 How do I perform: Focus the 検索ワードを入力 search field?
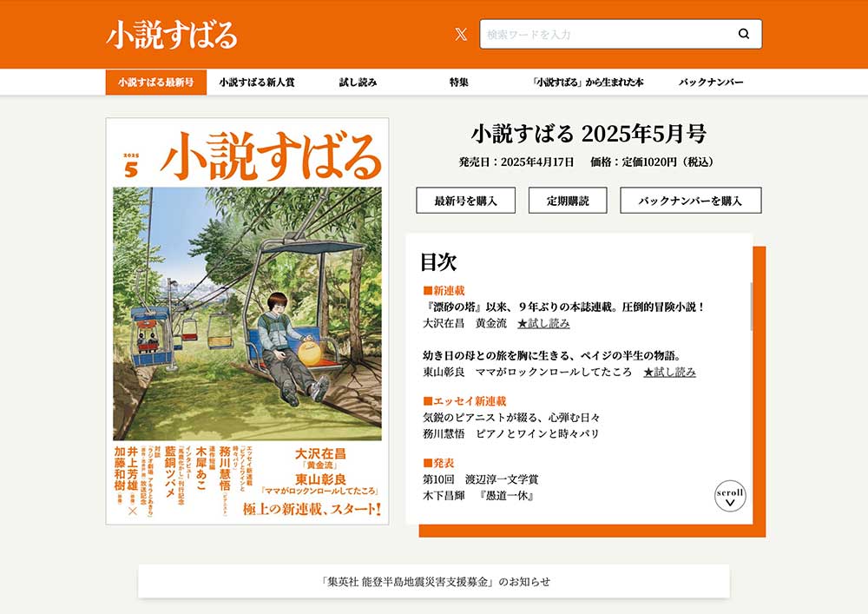pos(621,35)
